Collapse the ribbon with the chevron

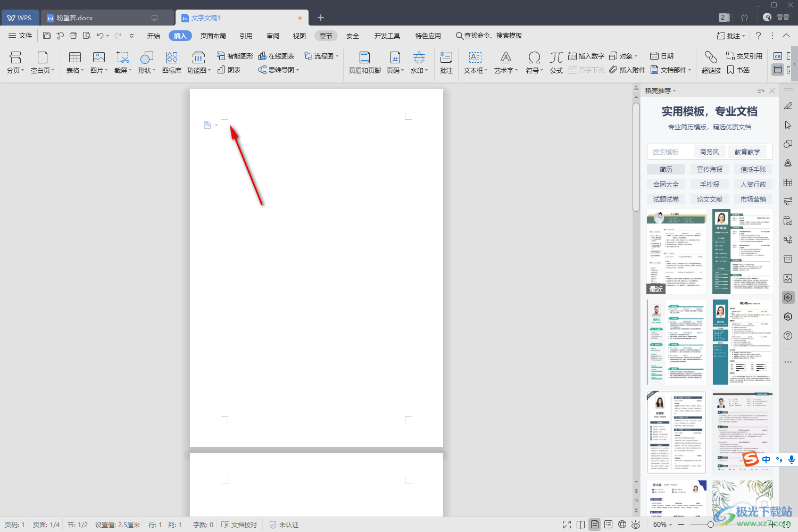786,36
